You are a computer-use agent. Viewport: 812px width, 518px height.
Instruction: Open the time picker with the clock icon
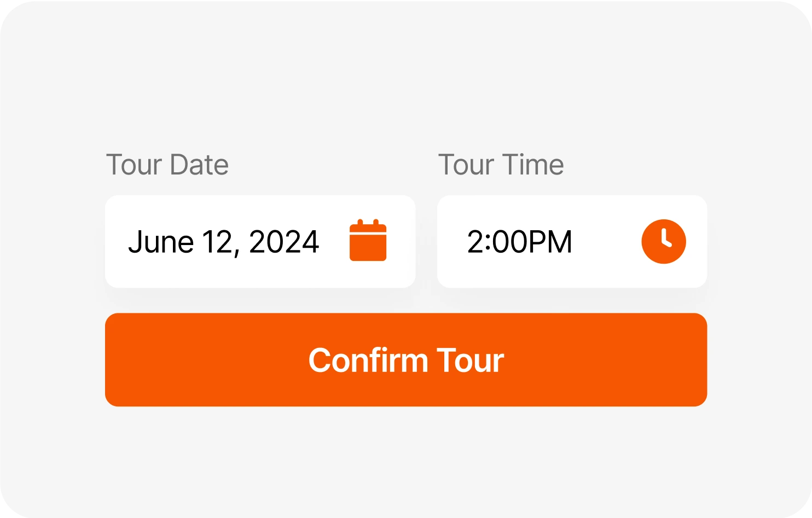click(x=663, y=242)
